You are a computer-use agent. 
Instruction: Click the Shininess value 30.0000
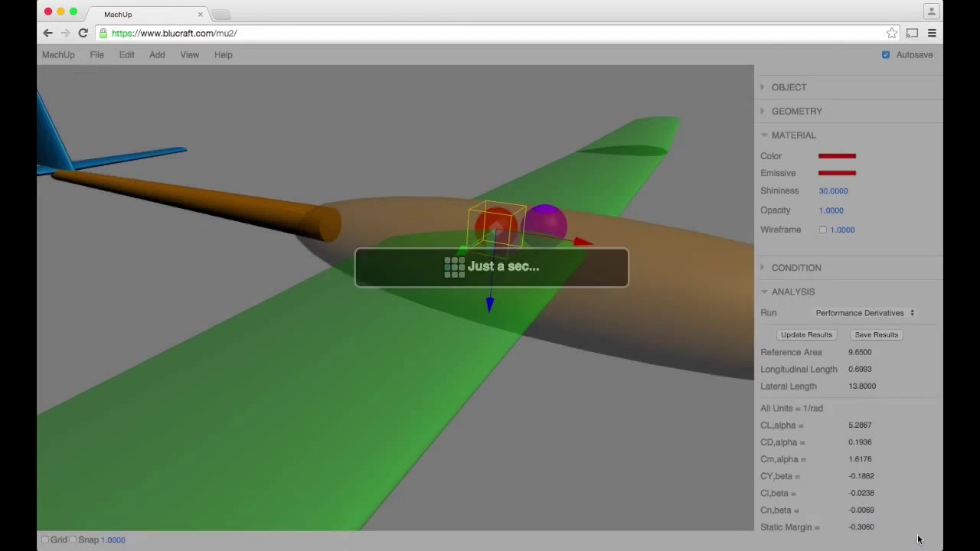(833, 191)
